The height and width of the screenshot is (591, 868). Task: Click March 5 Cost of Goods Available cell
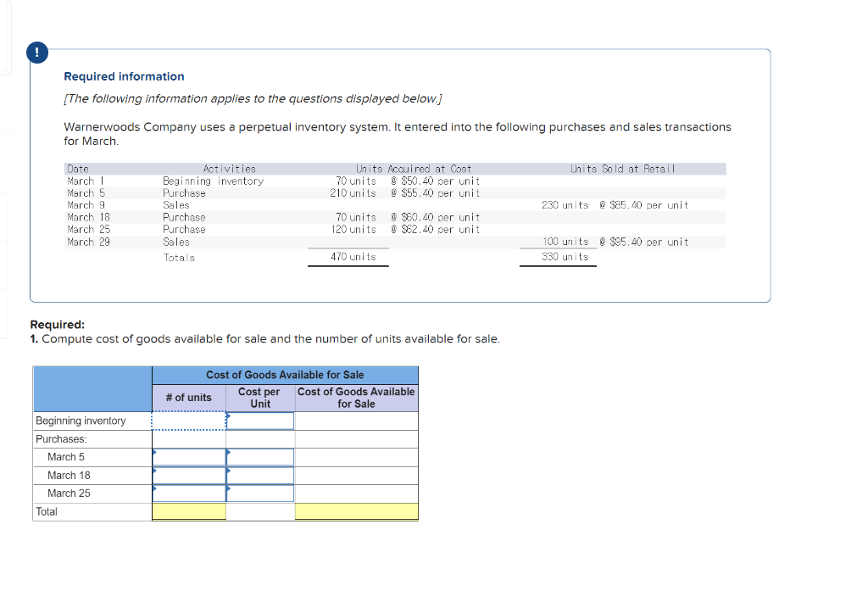tap(357, 457)
